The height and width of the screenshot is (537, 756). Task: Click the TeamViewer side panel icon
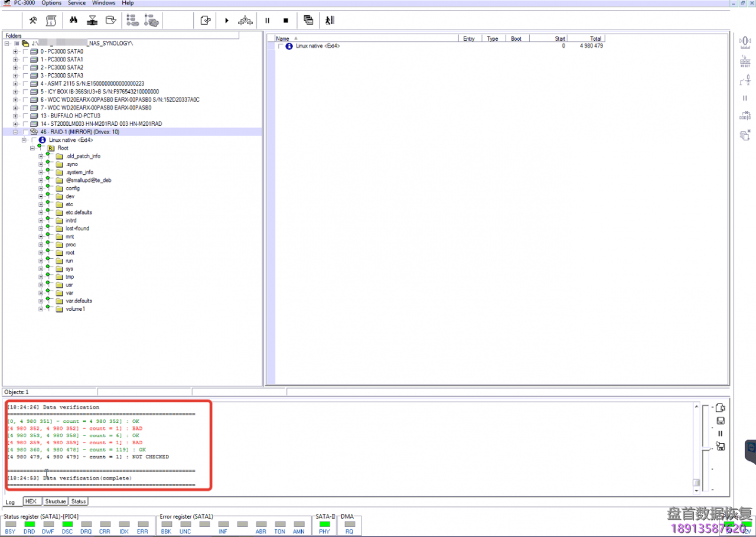751,448
